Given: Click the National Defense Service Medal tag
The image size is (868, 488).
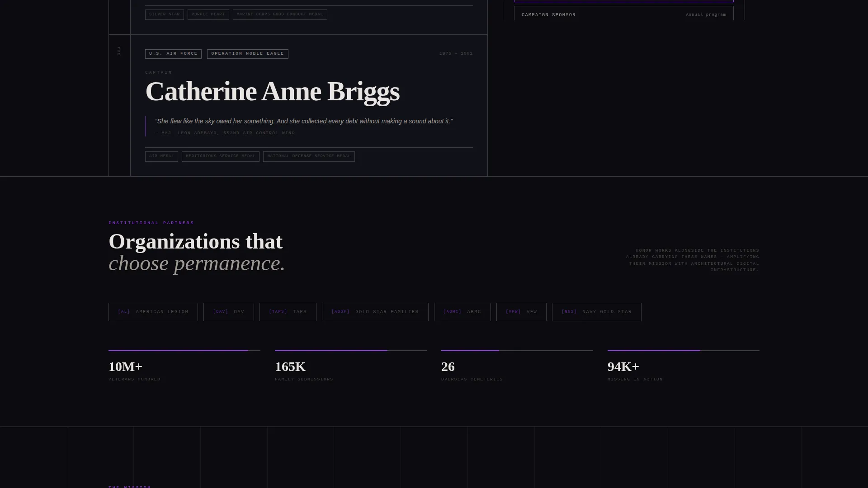Looking at the screenshot, I should 309,156.
